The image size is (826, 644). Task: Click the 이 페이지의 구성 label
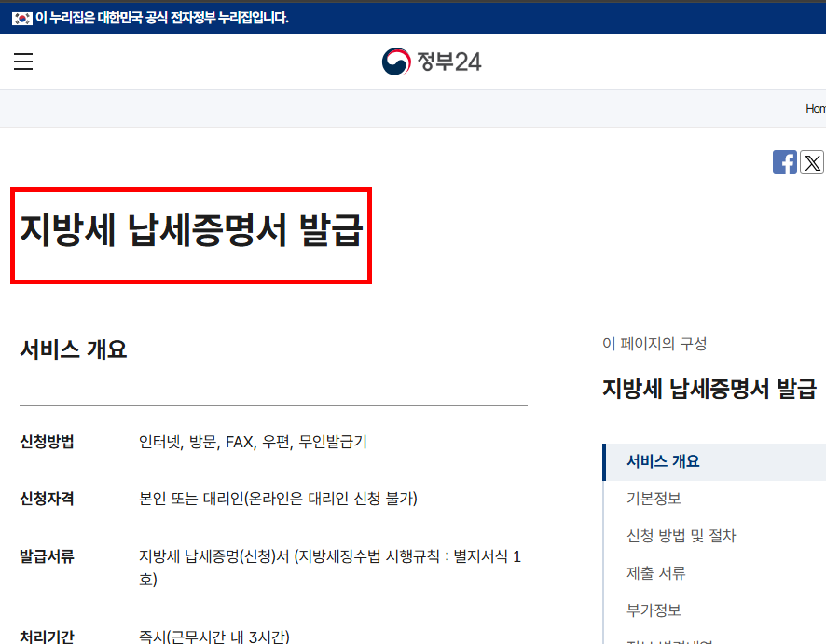pyautogui.click(x=654, y=344)
